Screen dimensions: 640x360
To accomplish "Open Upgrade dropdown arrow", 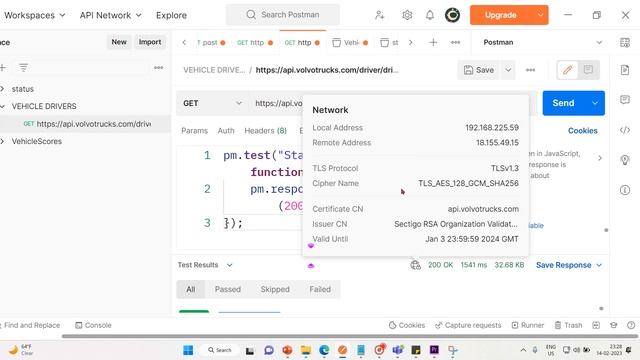I will 540,15.
